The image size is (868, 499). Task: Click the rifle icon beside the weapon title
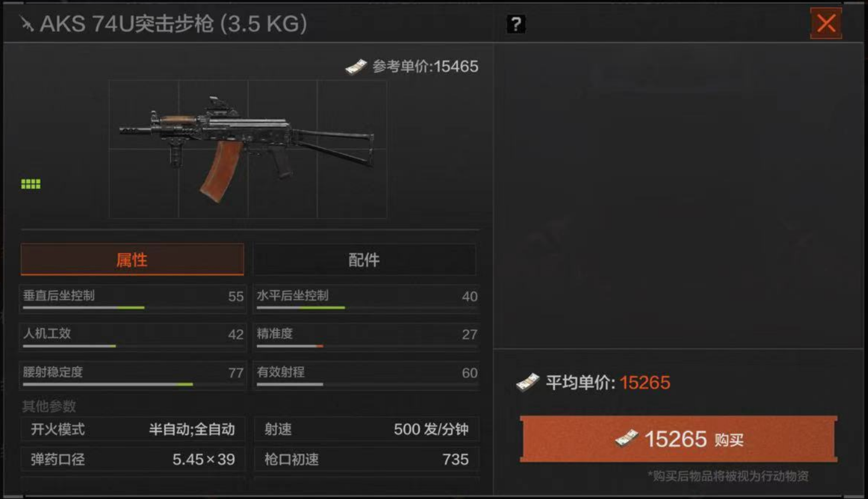tap(27, 24)
